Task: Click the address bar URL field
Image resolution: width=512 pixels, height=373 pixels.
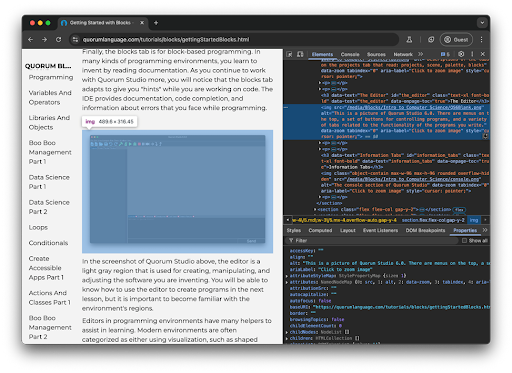Action: [x=233, y=40]
